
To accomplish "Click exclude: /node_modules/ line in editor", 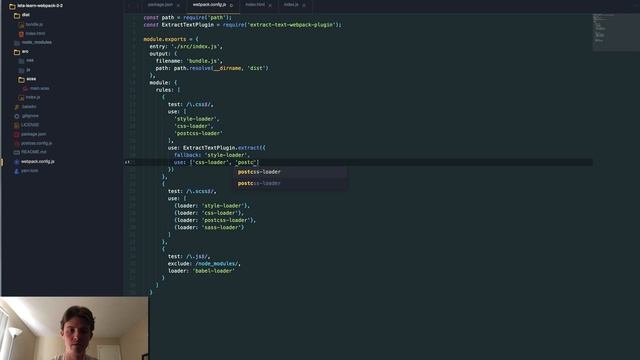I will pyautogui.click(x=204, y=264).
